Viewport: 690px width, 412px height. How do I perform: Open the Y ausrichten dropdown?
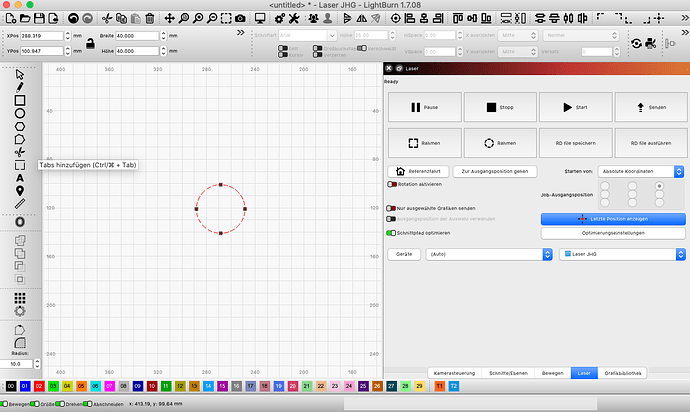[x=518, y=52]
